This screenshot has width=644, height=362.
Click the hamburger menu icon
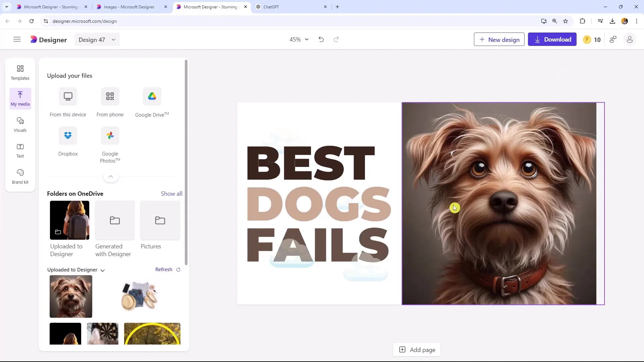tap(16, 39)
